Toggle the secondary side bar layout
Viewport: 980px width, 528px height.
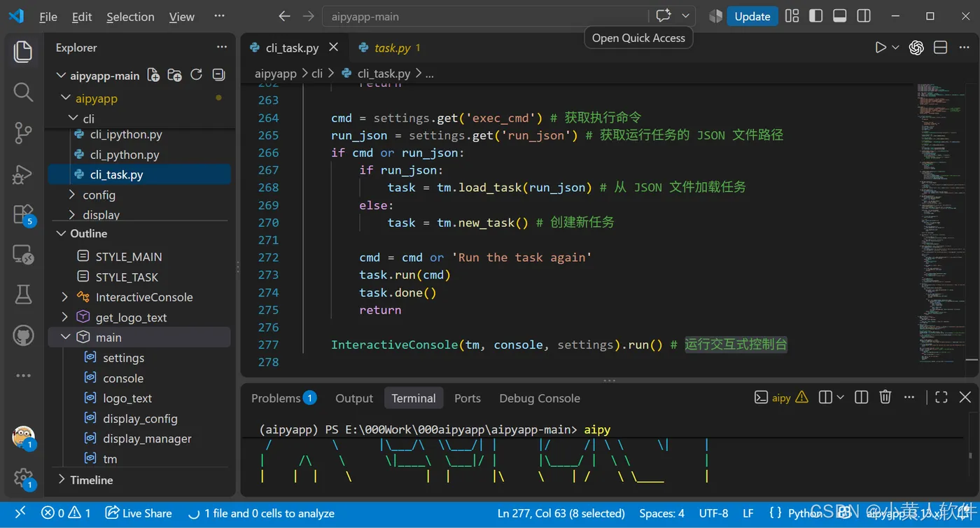[x=864, y=16]
